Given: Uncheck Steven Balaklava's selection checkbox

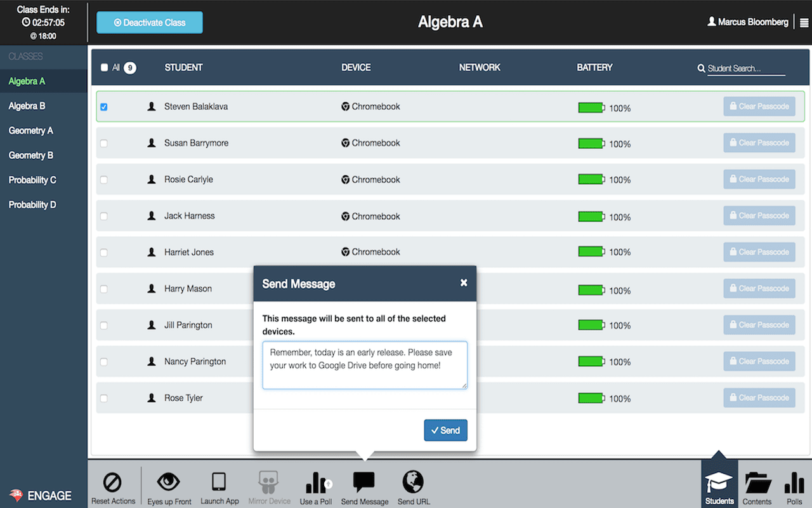Looking at the screenshot, I should (x=104, y=107).
